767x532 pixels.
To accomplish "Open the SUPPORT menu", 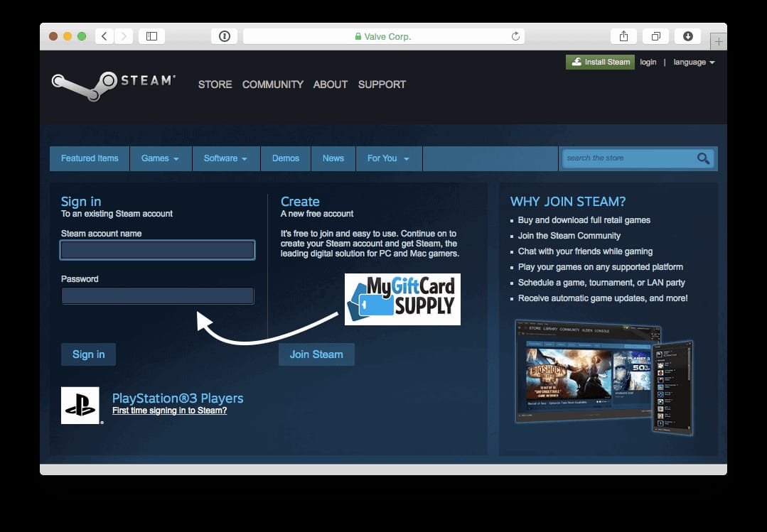I will [382, 85].
